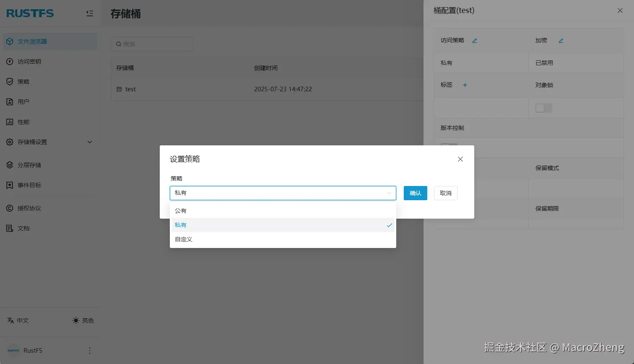The image size is (634, 364).
Task: Click the bucket icon beside test
Action: click(119, 89)
